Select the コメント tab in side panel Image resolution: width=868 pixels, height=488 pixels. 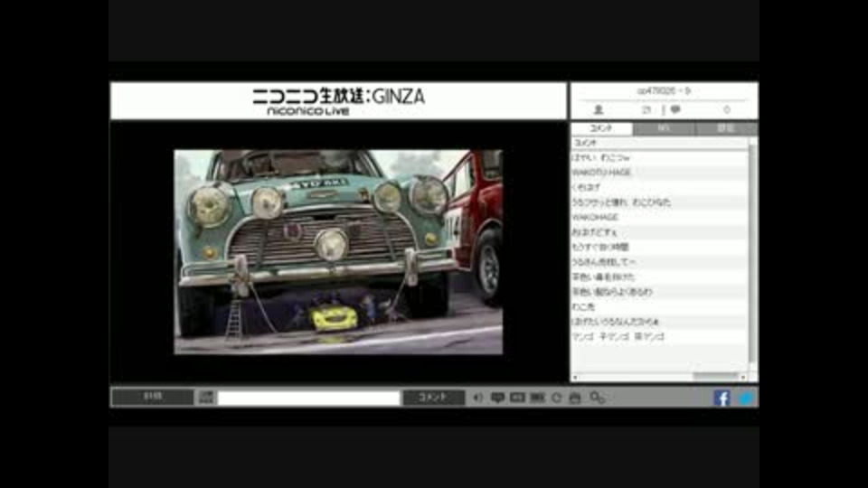[x=602, y=128]
